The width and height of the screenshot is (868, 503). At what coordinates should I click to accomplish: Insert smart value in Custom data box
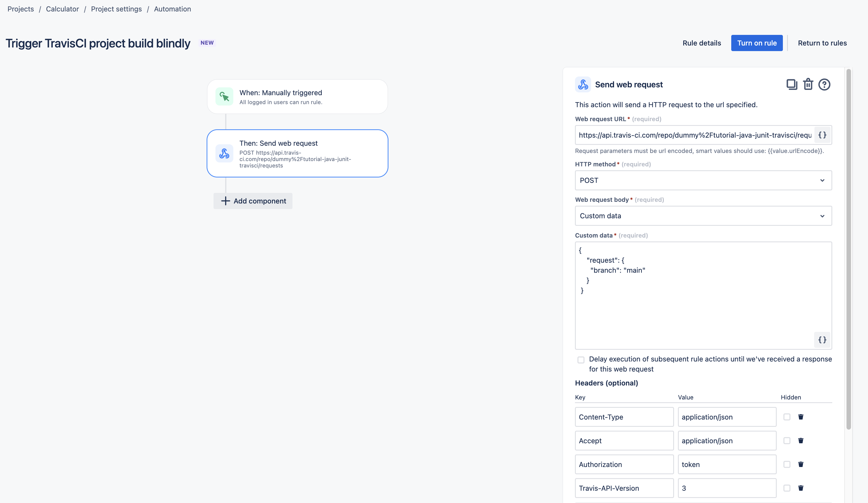tap(822, 340)
